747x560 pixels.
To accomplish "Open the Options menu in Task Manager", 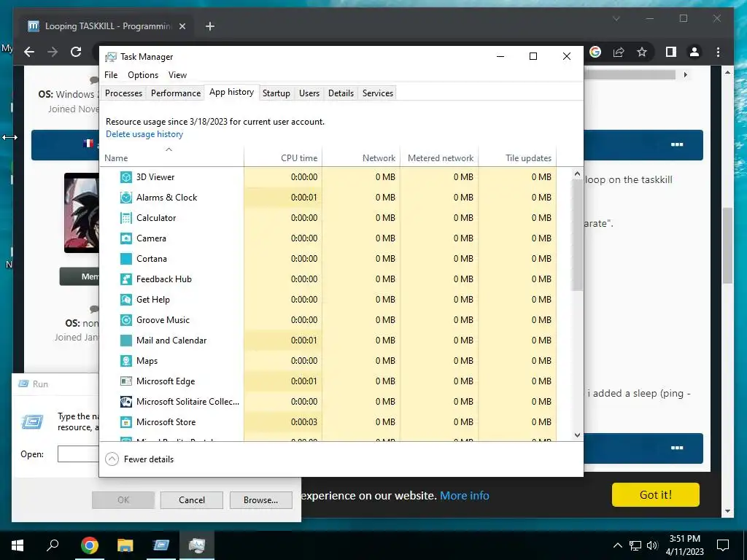I will 143,75.
